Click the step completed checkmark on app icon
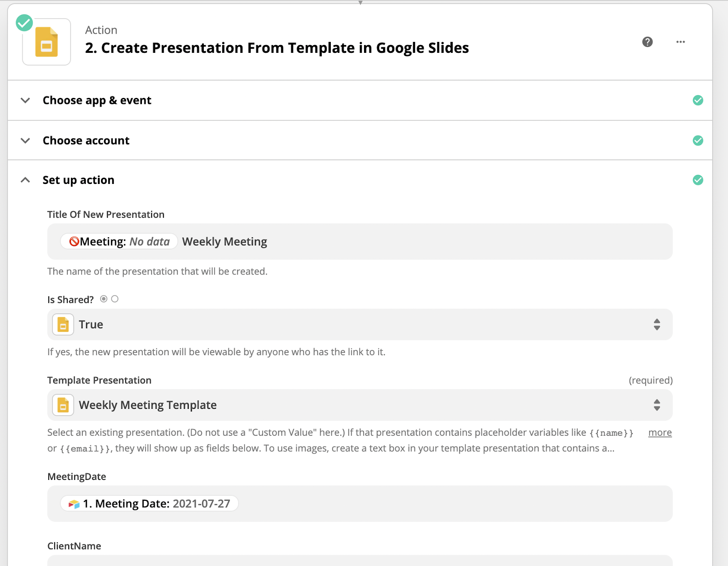728x566 pixels. (x=24, y=23)
